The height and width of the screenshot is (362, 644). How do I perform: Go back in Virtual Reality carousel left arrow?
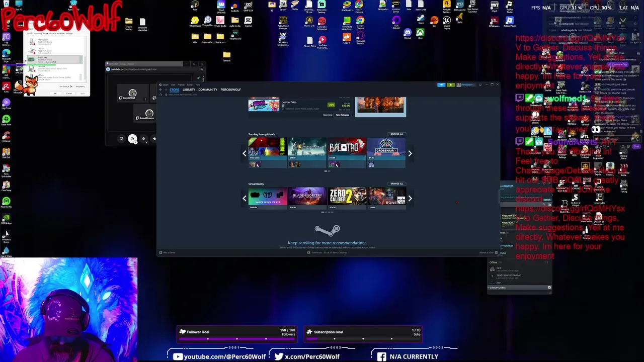click(x=245, y=199)
